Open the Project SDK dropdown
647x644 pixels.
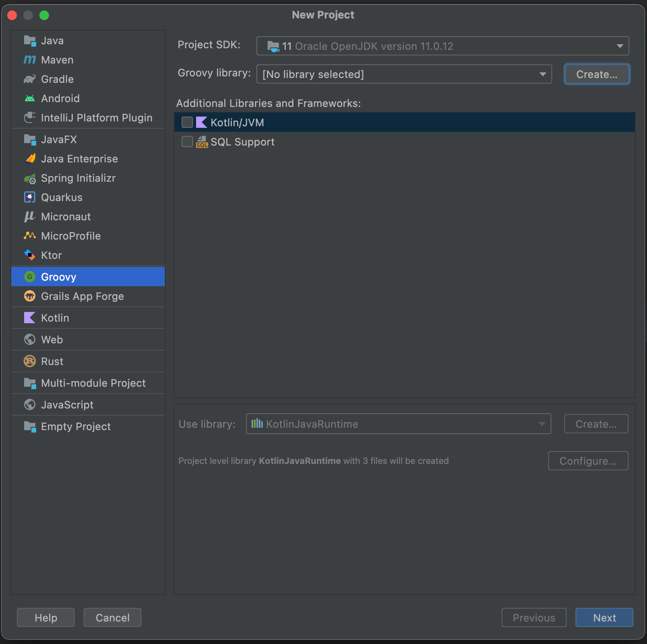click(x=442, y=46)
